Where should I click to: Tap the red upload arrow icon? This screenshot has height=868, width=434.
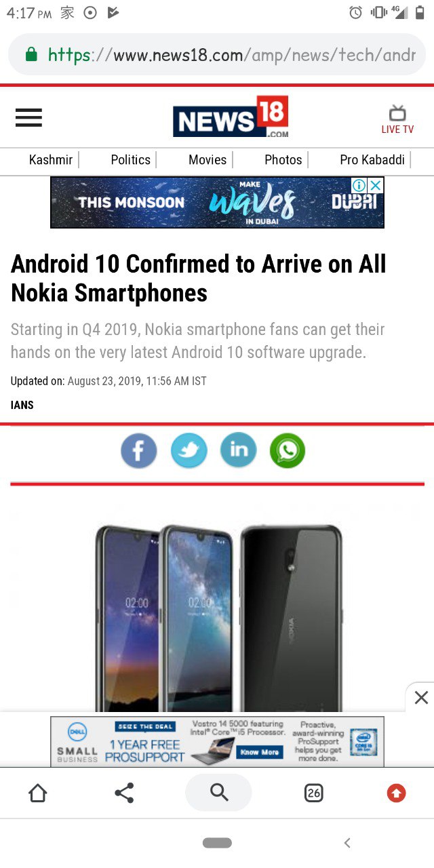[x=396, y=792]
